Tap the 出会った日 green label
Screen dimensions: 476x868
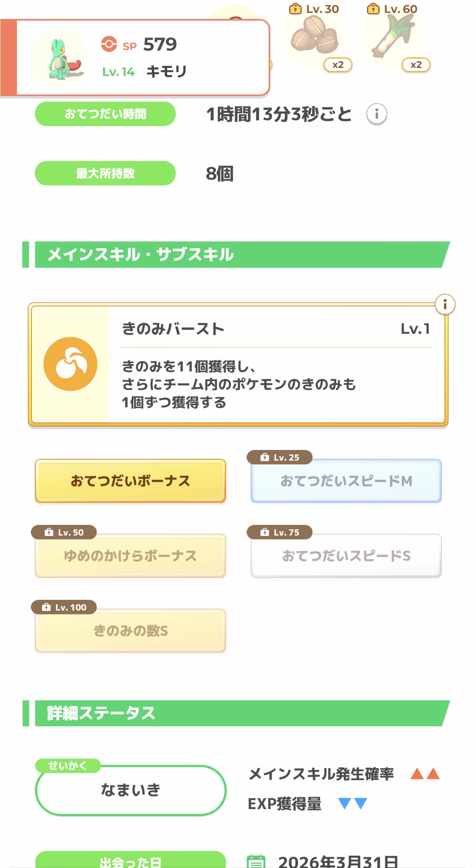(x=130, y=861)
